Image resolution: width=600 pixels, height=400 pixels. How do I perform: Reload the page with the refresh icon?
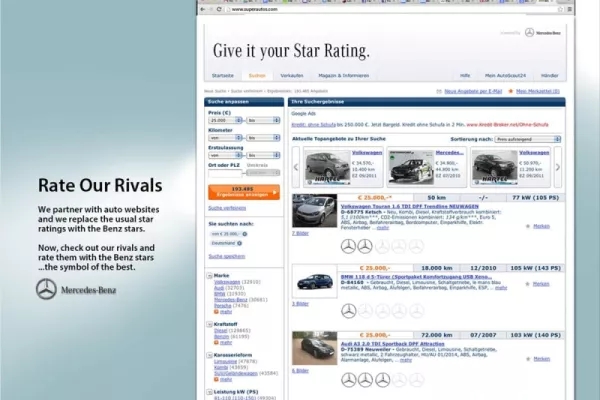(x=219, y=9)
